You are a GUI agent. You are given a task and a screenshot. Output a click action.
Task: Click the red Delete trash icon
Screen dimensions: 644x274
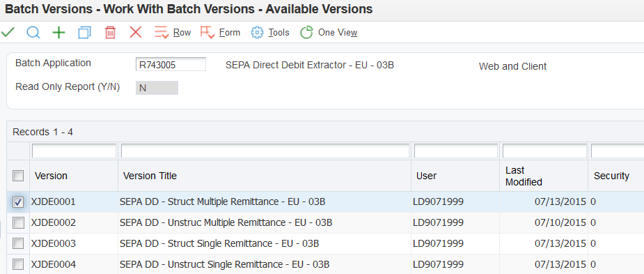click(x=110, y=33)
